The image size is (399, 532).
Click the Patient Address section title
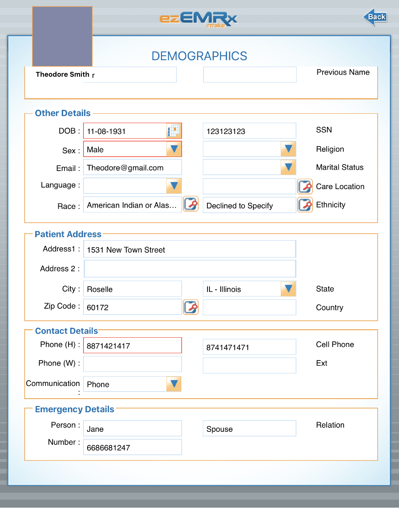(68, 234)
